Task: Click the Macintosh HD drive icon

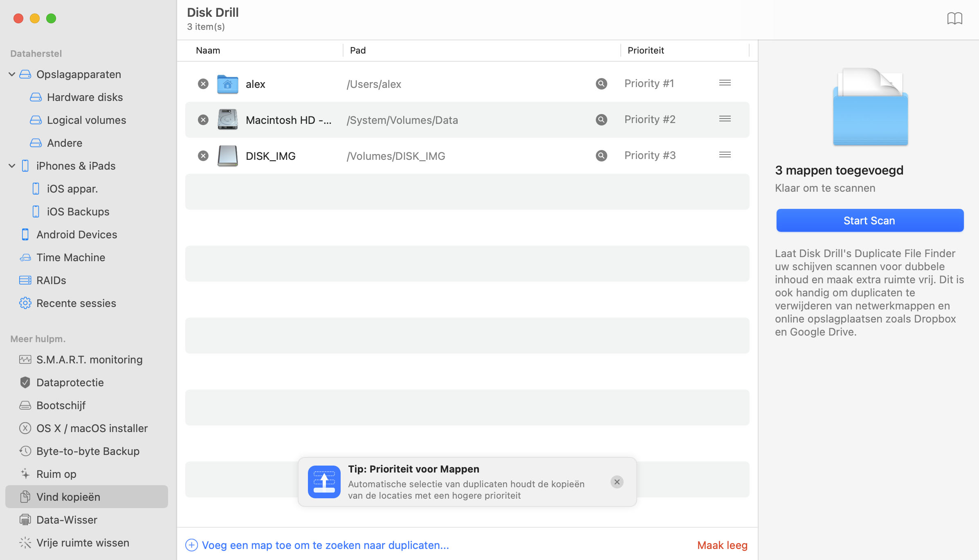Action: (x=228, y=120)
